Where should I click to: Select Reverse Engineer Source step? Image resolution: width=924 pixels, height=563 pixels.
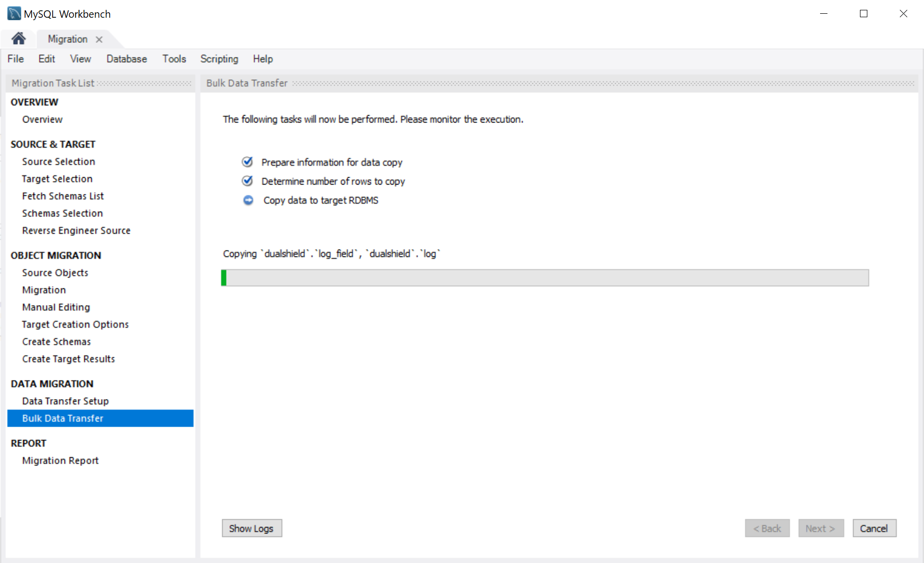(76, 230)
